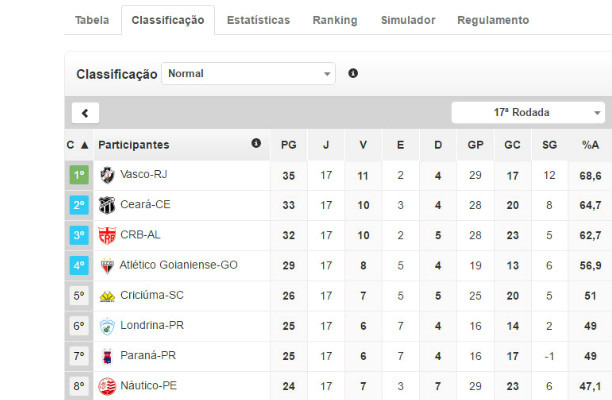The width and height of the screenshot is (612, 400).
Task: Click info icon beside Classificação dropdown
Action: [x=353, y=73]
